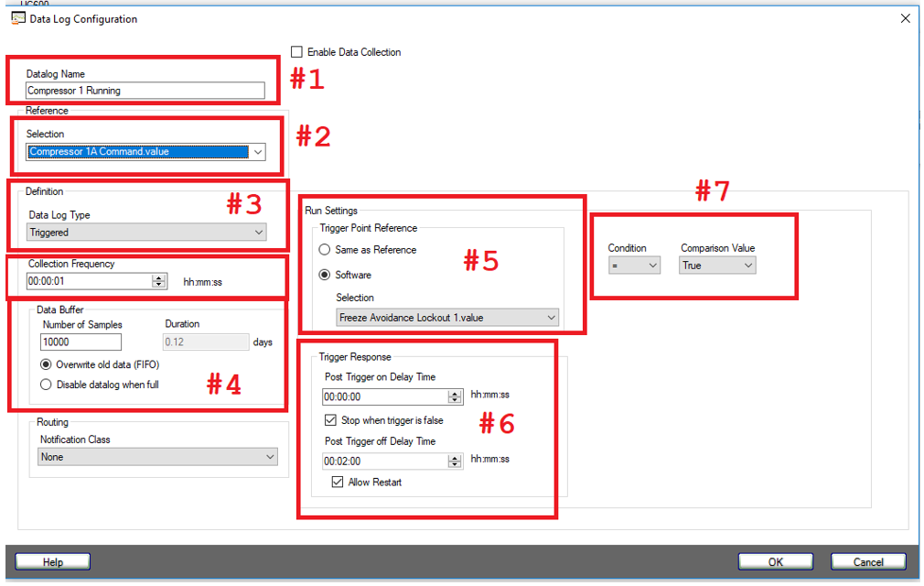Open the Reference Selection dropdown

[145, 151]
